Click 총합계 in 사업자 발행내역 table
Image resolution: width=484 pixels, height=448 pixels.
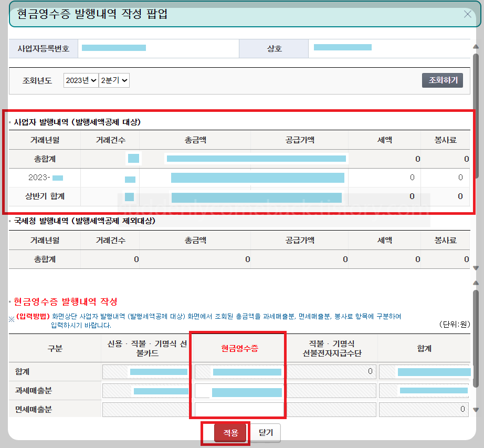(45, 159)
